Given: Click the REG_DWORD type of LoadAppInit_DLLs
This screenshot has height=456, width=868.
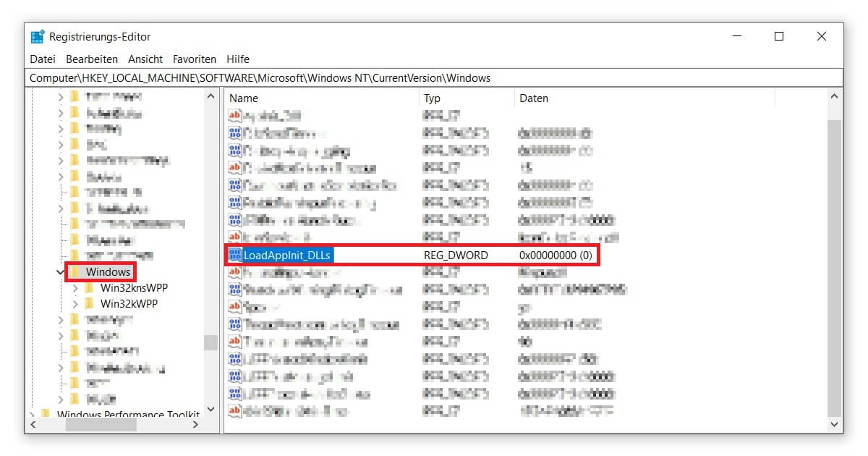Looking at the screenshot, I should (x=456, y=256).
